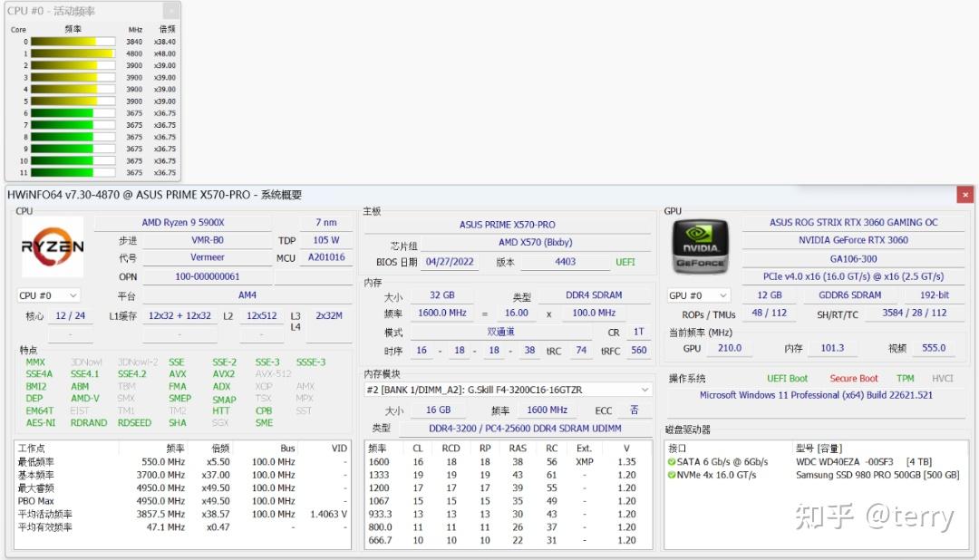Click the Windows 11 Professional OS text

[x=816, y=395]
